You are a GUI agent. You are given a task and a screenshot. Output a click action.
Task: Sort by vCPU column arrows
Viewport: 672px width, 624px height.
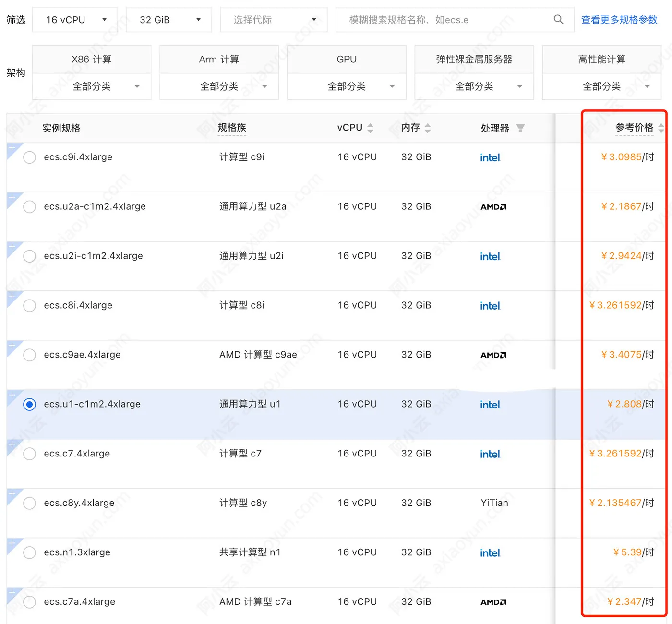370,128
